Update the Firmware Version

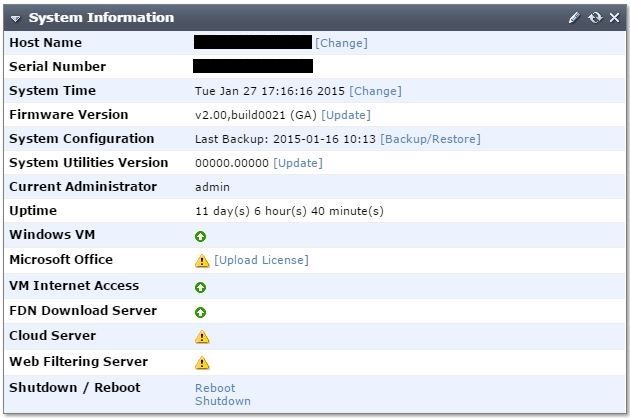pyautogui.click(x=346, y=115)
